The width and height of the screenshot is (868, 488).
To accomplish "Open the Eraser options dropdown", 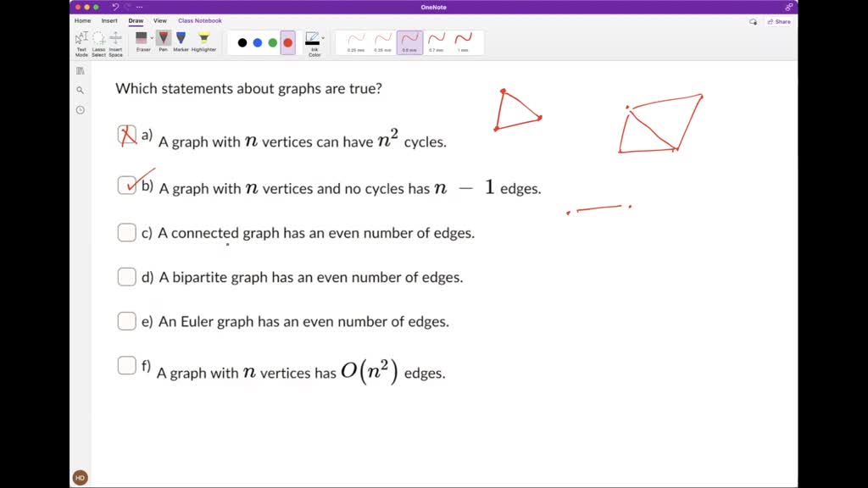I will (152, 37).
